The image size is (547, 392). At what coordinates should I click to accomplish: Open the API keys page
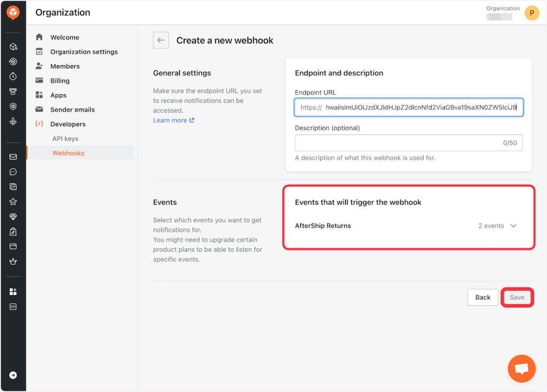[65, 138]
